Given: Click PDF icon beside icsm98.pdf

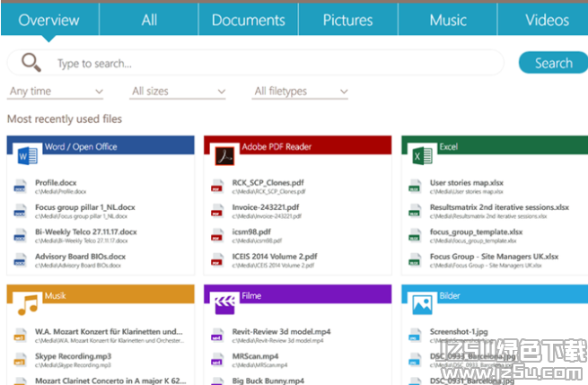Looking at the screenshot, I should pyautogui.click(x=216, y=236).
